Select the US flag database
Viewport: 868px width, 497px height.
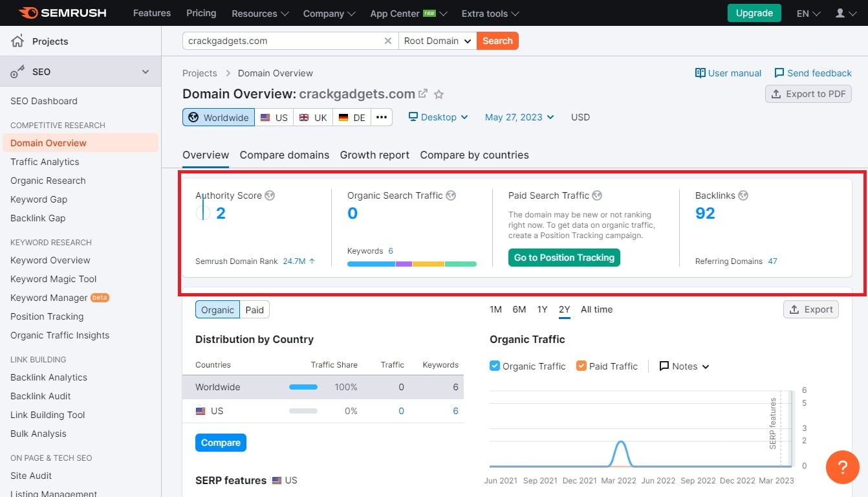(274, 118)
